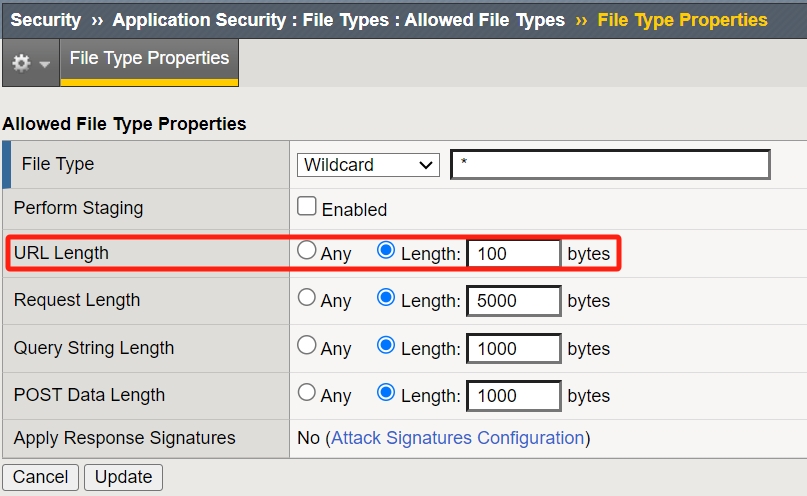The height and width of the screenshot is (496, 807).
Task: Click the Request Length value field
Action: point(513,300)
